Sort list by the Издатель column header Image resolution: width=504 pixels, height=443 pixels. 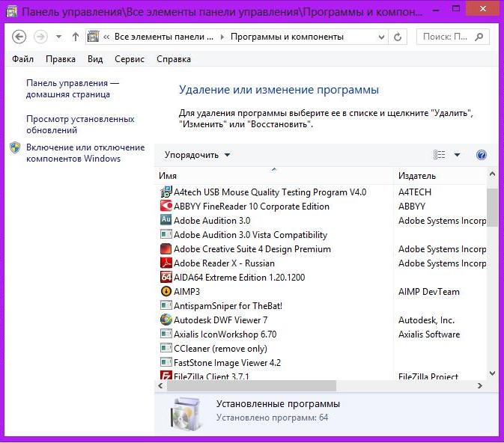(417, 176)
